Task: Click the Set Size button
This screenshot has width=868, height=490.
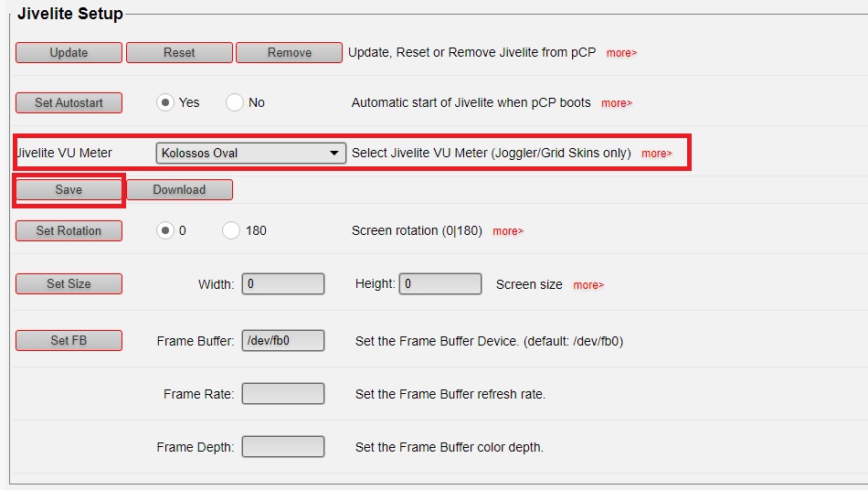Action: (69, 284)
